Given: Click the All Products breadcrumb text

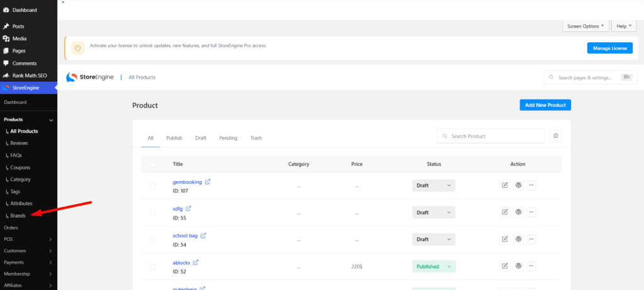Looking at the screenshot, I should 142,77.
